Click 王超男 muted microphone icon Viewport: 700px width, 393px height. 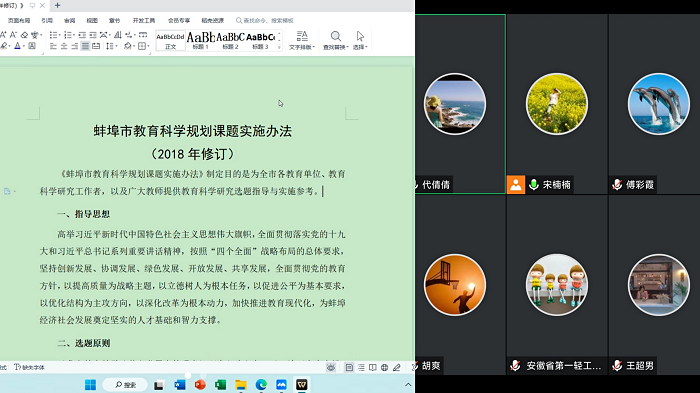[617, 365]
